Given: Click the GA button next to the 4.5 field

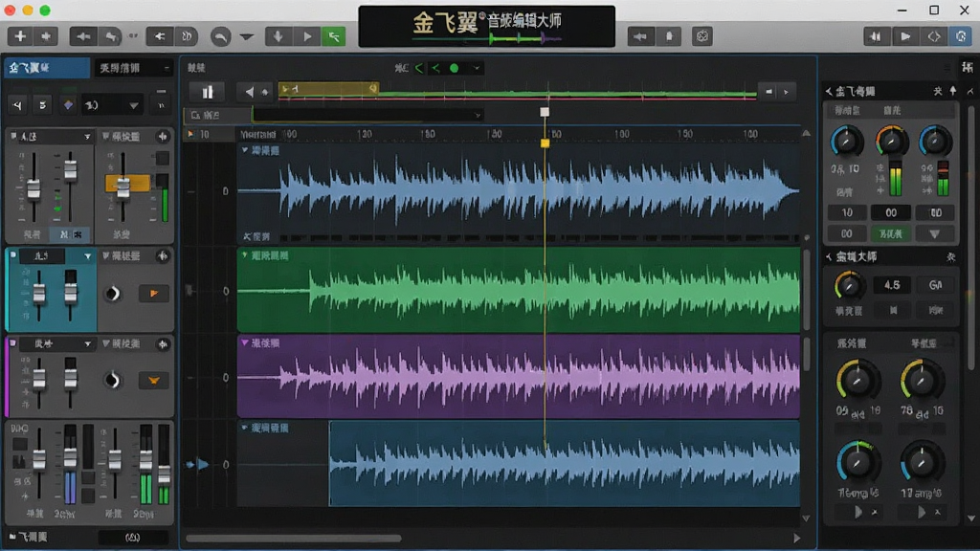Looking at the screenshot, I should (936, 285).
